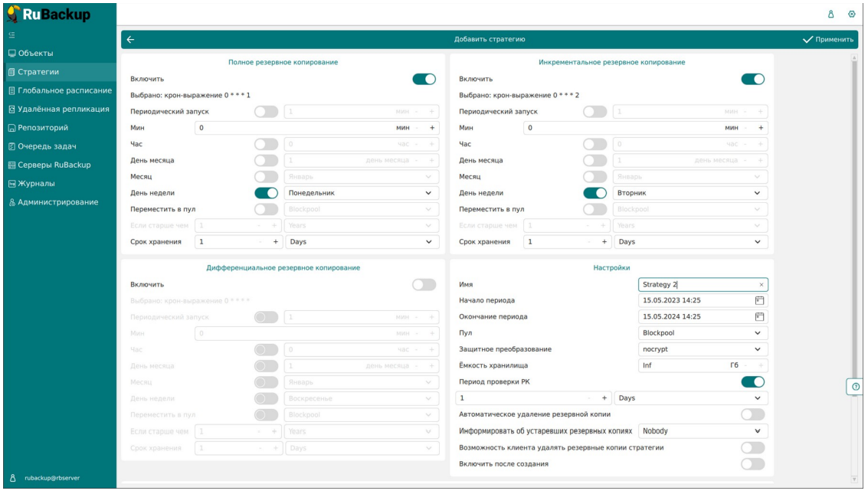
Task: Toggle Период проверки РК switch
Action: click(753, 381)
